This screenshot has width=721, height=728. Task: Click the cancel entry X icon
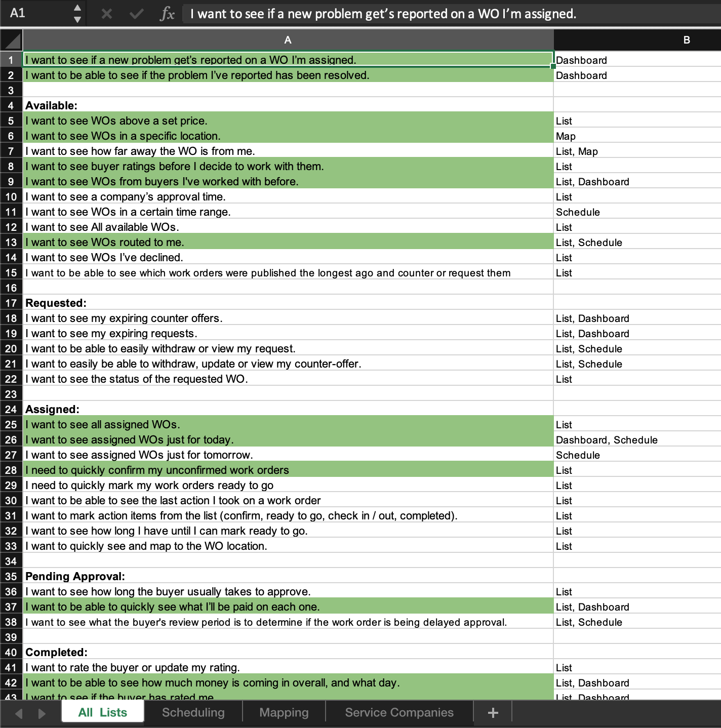pos(106,14)
